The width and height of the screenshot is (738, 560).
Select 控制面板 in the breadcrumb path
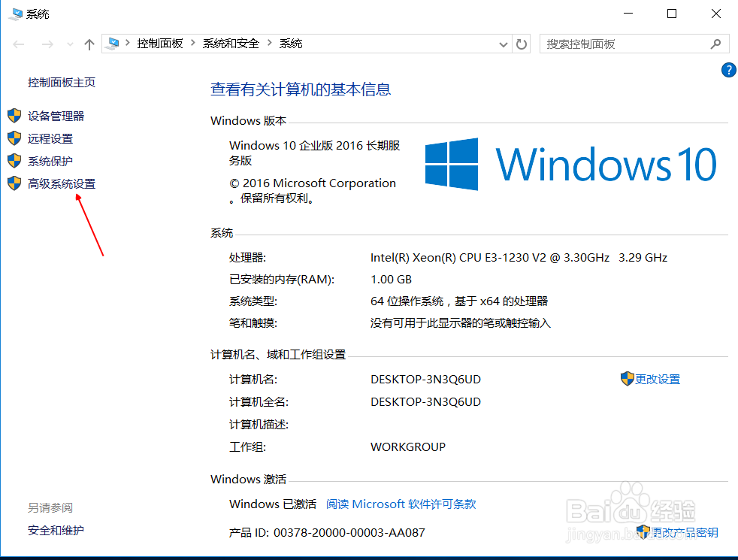160,44
